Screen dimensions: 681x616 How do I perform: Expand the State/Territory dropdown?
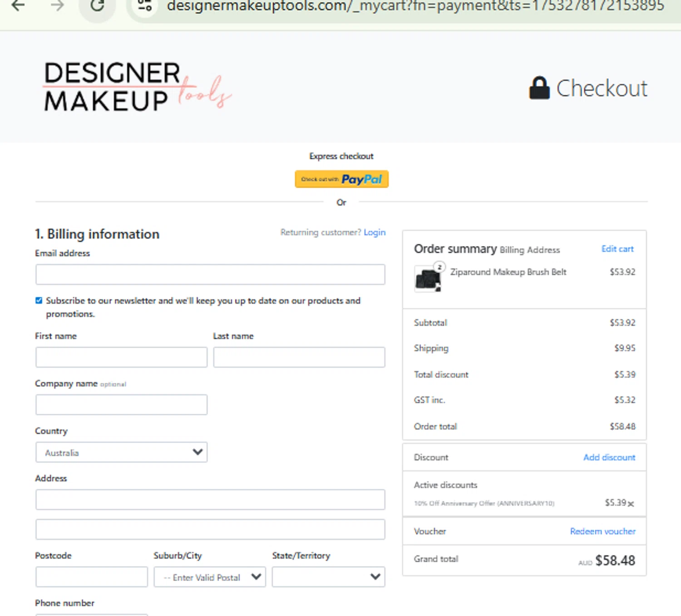[x=328, y=577]
